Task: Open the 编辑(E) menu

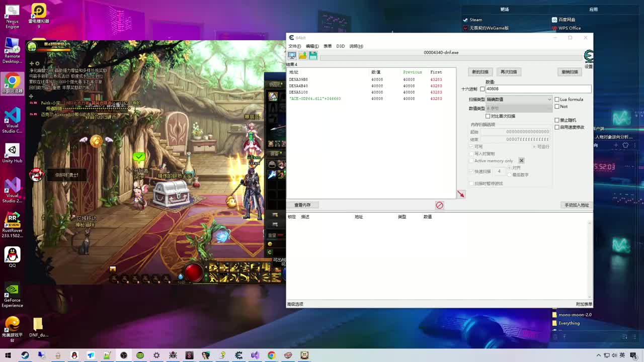Action: click(x=312, y=46)
